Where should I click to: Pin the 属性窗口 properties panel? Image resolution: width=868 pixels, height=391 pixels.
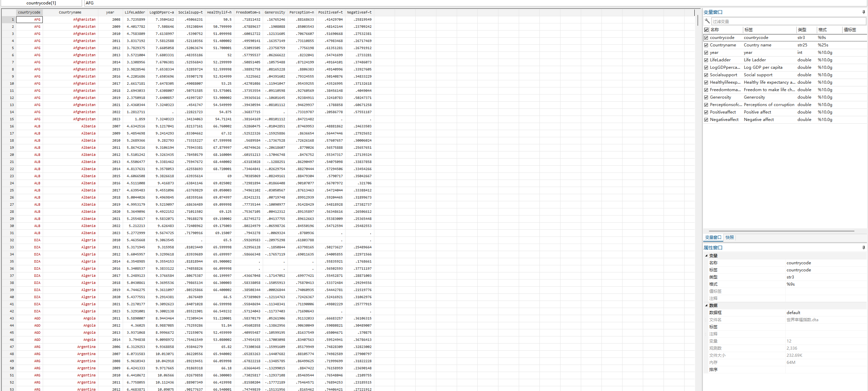click(x=864, y=248)
